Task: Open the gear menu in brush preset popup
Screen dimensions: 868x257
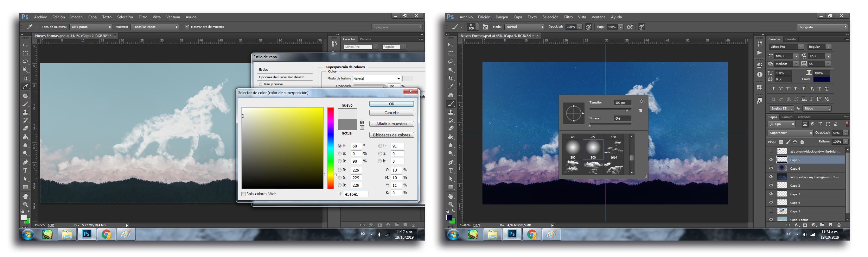Action: pos(641,101)
